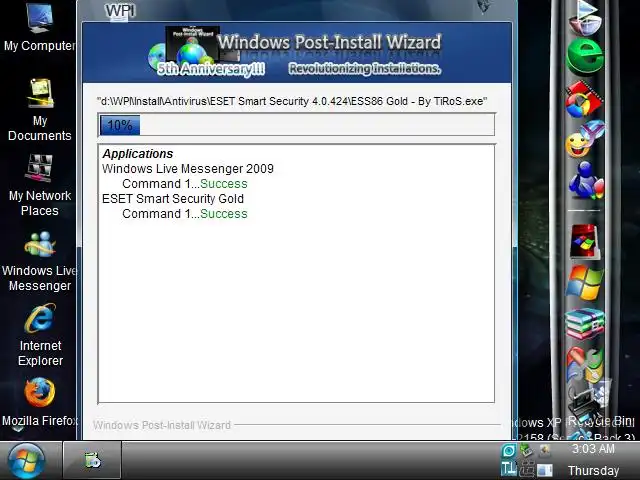The image size is (640, 480).
Task: Click the Windows Post-Install Wizard banner title
Action: pyautogui.click(x=330, y=42)
